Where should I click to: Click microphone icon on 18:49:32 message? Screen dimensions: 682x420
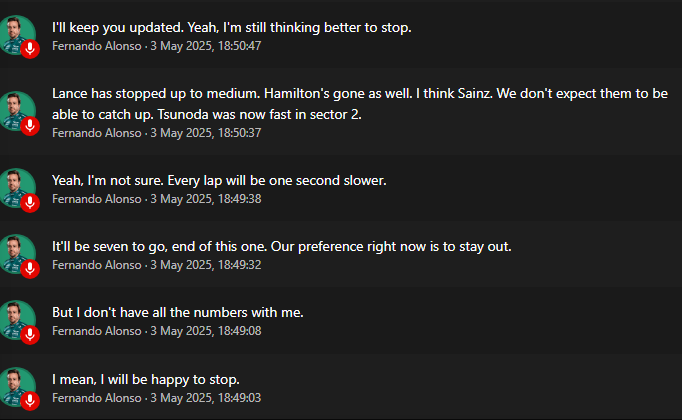tap(30, 269)
